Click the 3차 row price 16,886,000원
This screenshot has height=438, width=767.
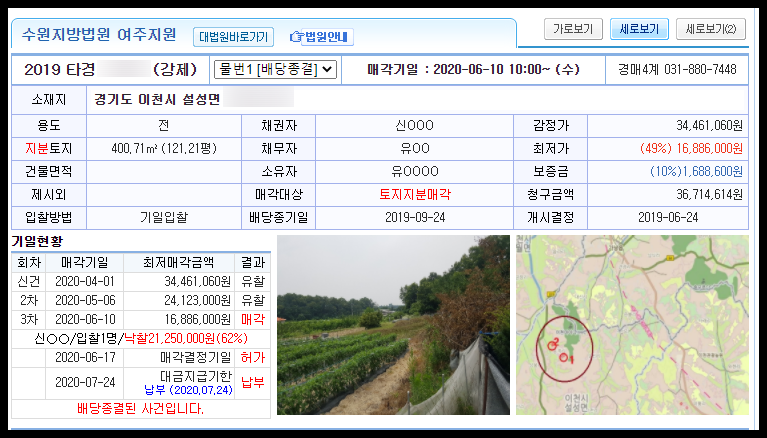click(198, 320)
